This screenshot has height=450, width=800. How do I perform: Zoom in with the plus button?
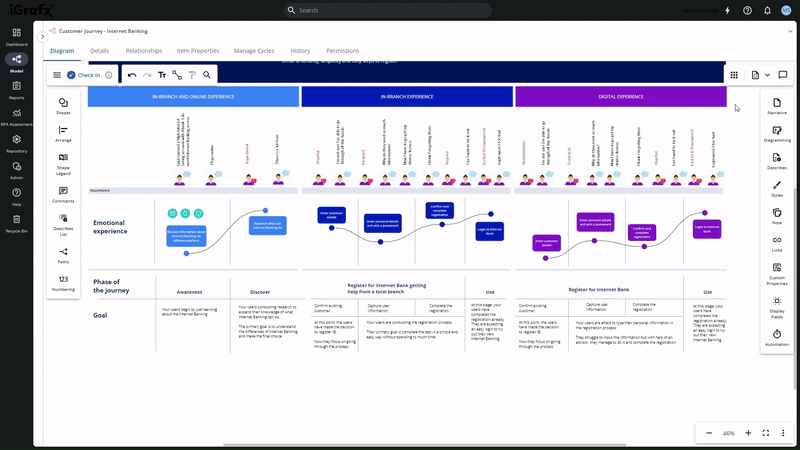coord(748,433)
